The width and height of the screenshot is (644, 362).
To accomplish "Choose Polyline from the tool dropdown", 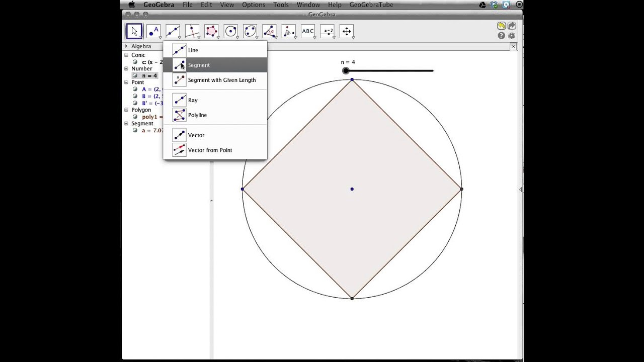I will tap(215, 115).
